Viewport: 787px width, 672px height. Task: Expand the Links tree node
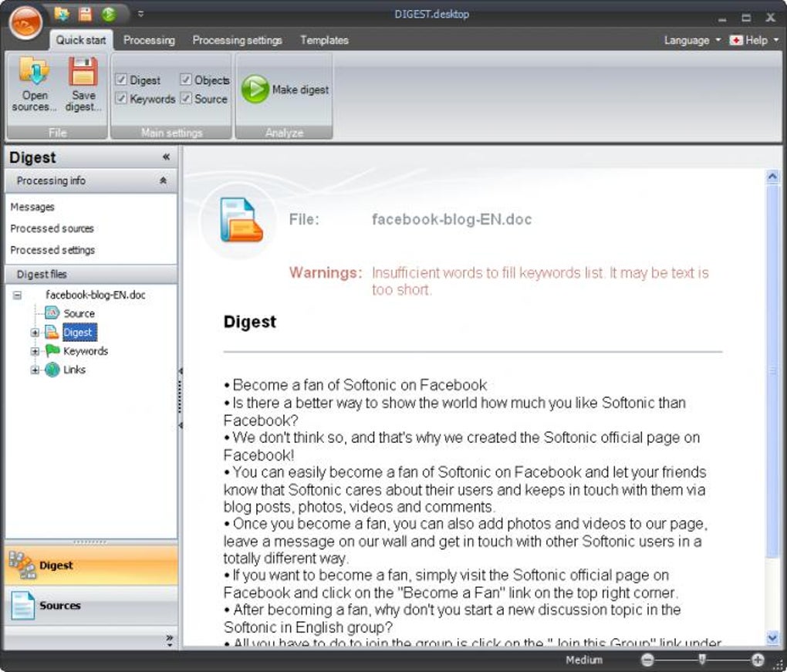tap(34, 370)
